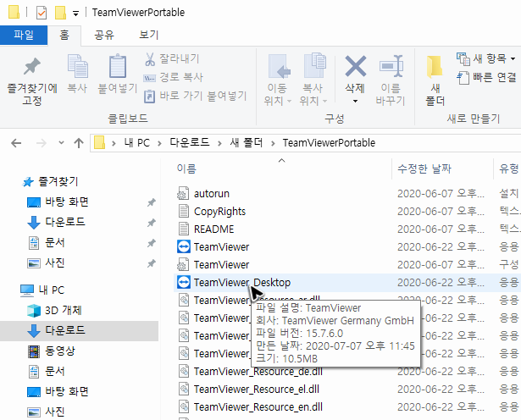Screen dimensions: 521x420
Task: Click 새 폴더 in the address breadcrumb
Action: click(x=247, y=143)
